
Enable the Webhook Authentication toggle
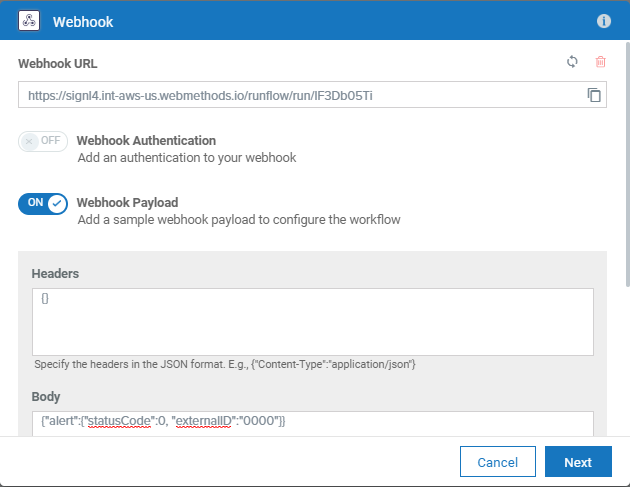[x=43, y=141]
